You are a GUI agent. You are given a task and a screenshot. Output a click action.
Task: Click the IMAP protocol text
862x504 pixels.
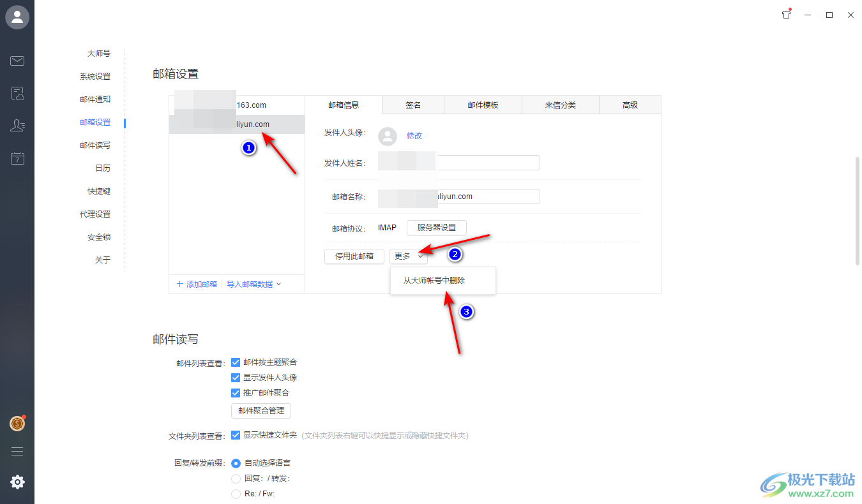point(387,228)
